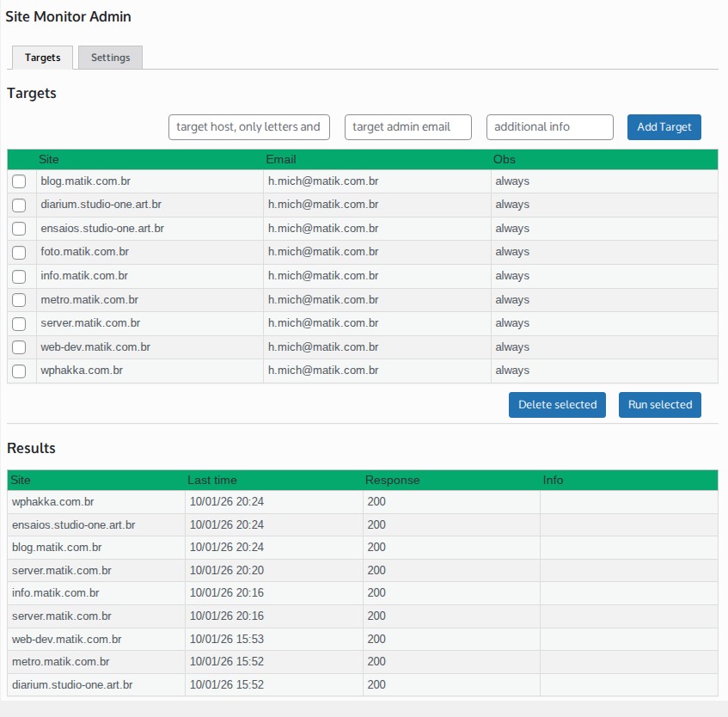Tick the ensaios.studio-one.art.br checkbox
The height and width of the screenshot is (717, 728).
(x=19, y=229)
